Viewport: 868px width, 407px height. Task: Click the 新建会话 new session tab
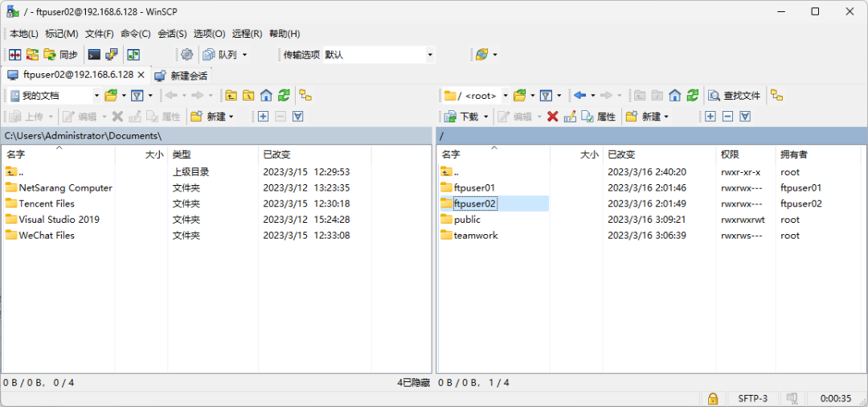click(182, 76)
